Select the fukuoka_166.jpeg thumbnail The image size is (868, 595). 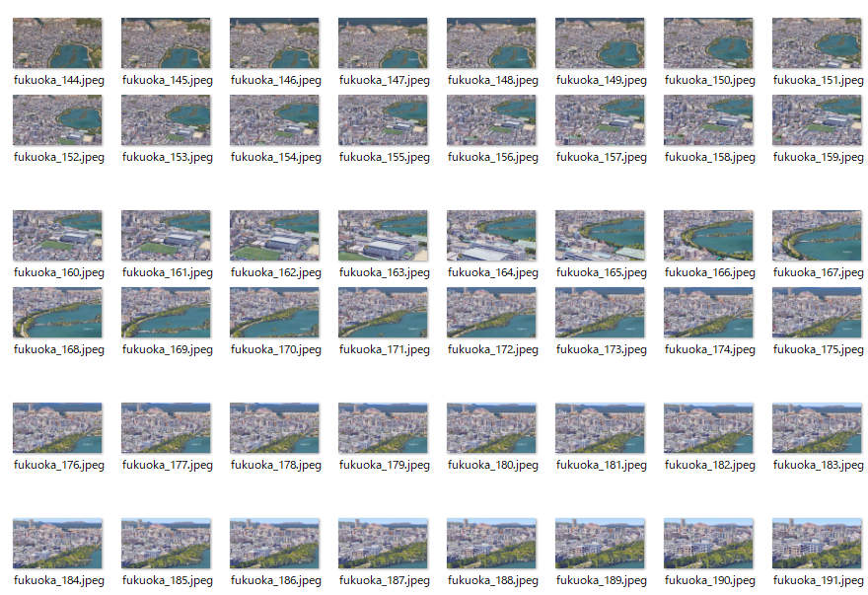(x=708, y=236)
